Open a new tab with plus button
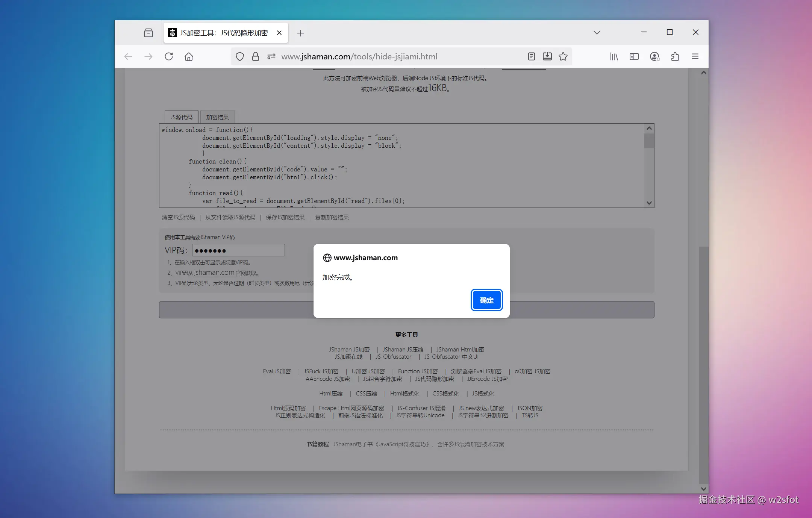Image resolution: width=812 pixels, height=518 pixels. [x=300, y=33]
